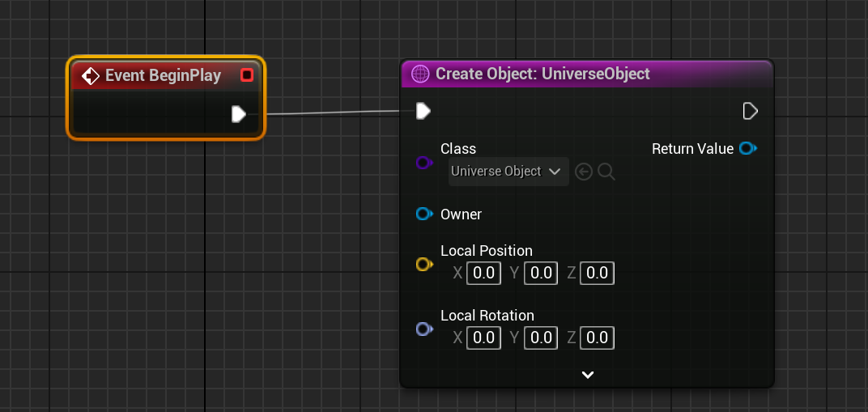Click the Local Rotation X value field
Image resolution: width=868 pixels, height=412 pixels.
[x=483, y=338]
